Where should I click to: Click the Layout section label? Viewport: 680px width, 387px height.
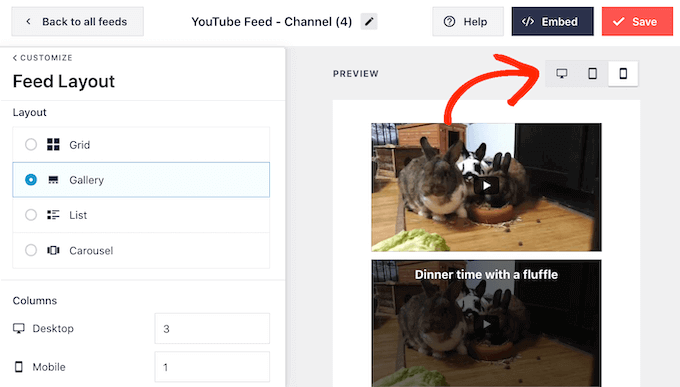(x=29, y=112)
